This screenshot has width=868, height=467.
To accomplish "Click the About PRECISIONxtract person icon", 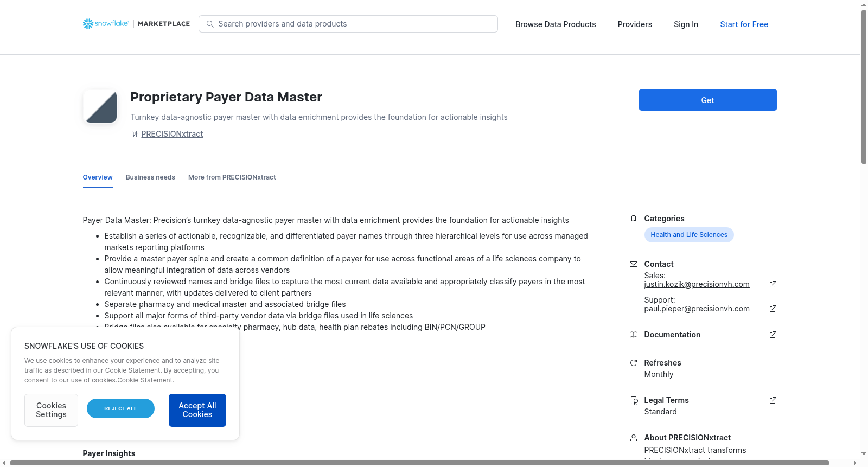I will point(633,438).
